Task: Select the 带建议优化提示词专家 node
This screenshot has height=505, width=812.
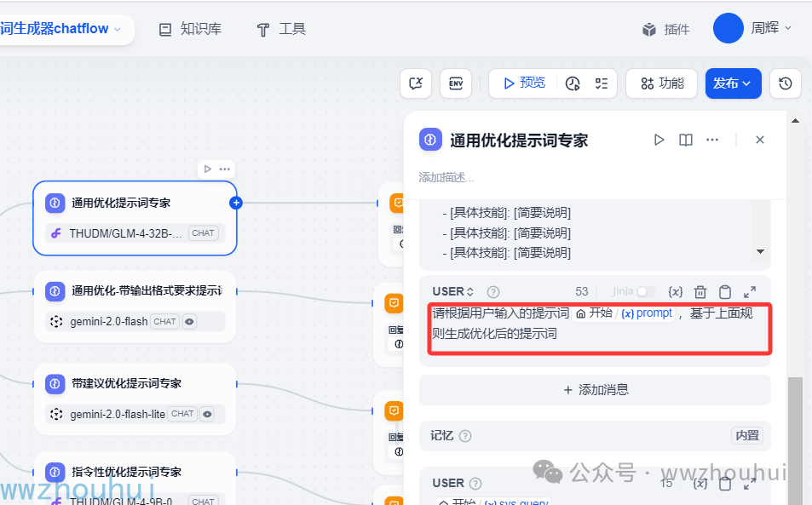Action: coord(135,399)
